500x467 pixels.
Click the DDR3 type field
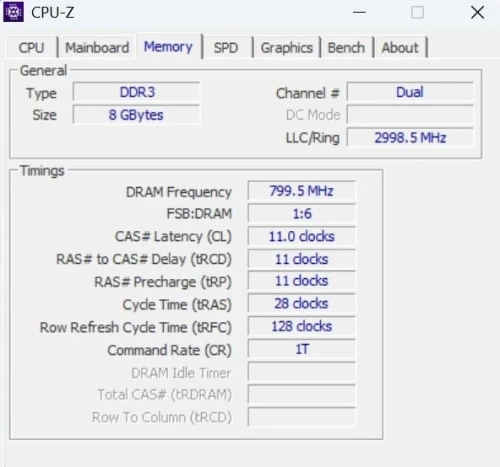coord(137,92)
